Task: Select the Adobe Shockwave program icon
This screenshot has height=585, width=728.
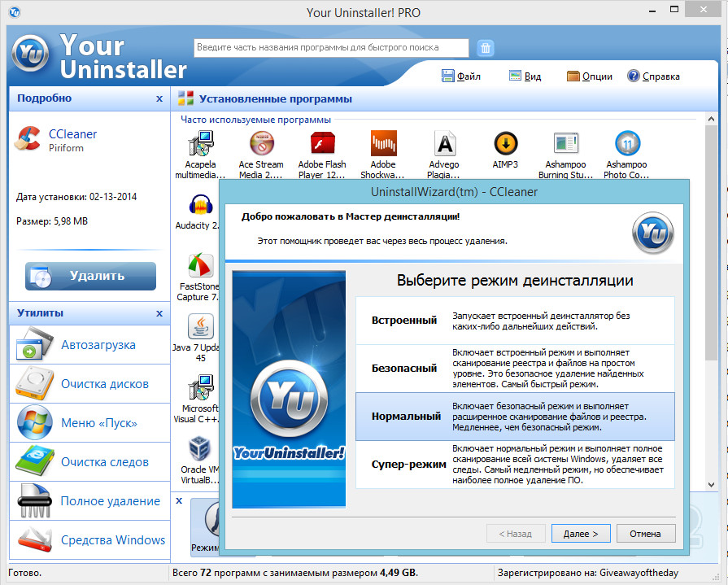Action: click(x=383, y=143)
